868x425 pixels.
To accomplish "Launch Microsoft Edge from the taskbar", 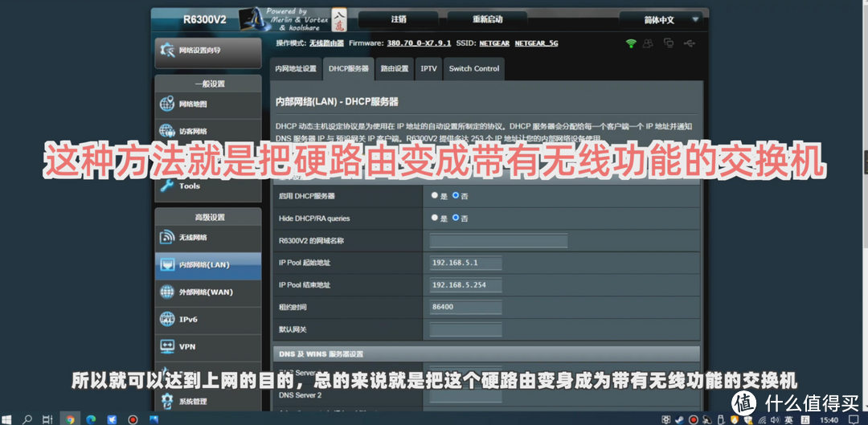I will (x=91, y=419).
